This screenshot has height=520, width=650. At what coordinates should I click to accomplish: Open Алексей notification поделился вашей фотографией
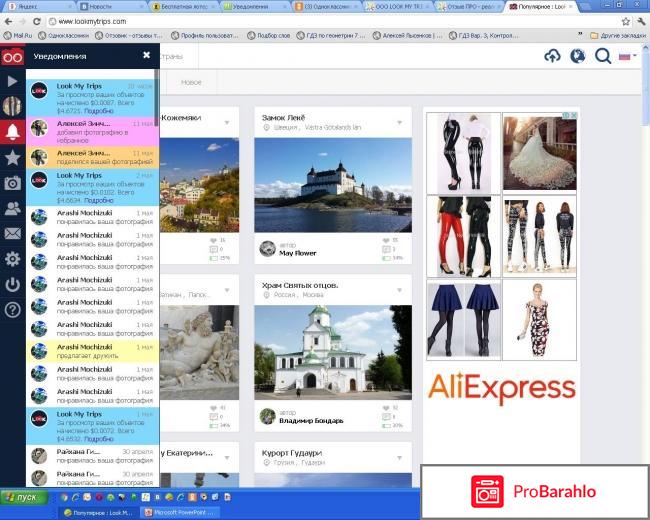click(x=92, y=157)
